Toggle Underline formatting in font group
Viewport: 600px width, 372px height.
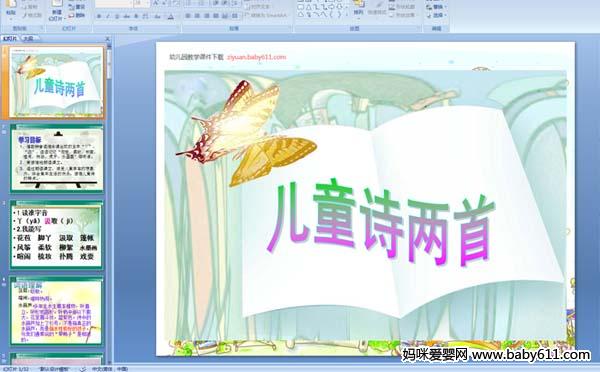(x=117, y=16)
